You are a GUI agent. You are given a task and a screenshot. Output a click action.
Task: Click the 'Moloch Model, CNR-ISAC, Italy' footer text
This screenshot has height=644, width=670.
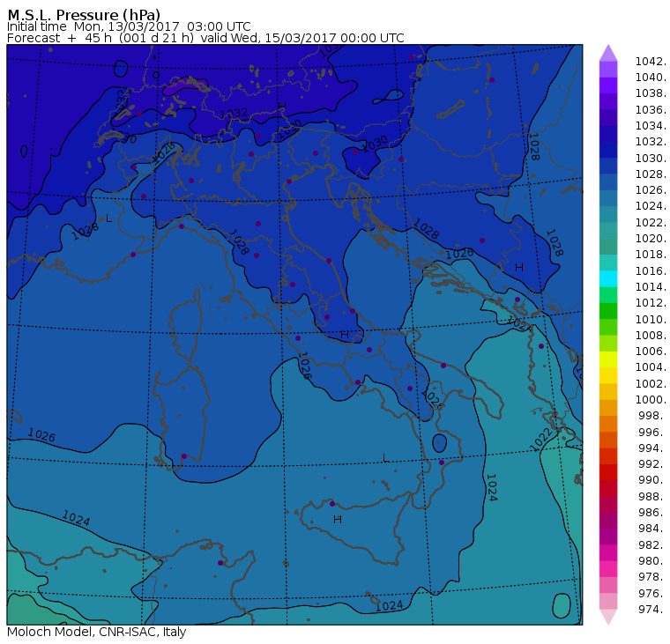[x=97, y=632]
